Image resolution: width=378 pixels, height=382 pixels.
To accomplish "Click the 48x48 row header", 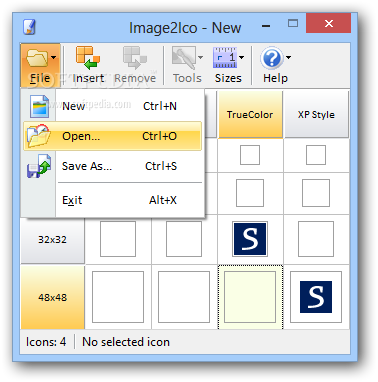I will pos(53,297).
